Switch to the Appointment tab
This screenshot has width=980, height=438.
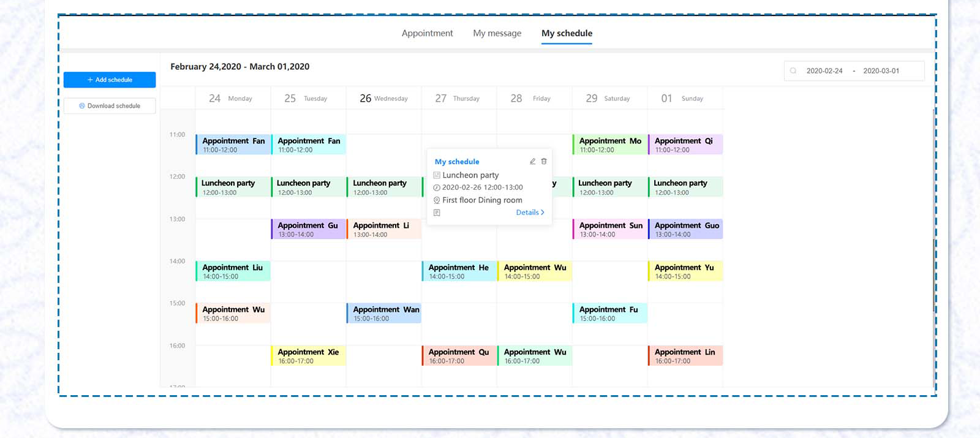(427, 33)
